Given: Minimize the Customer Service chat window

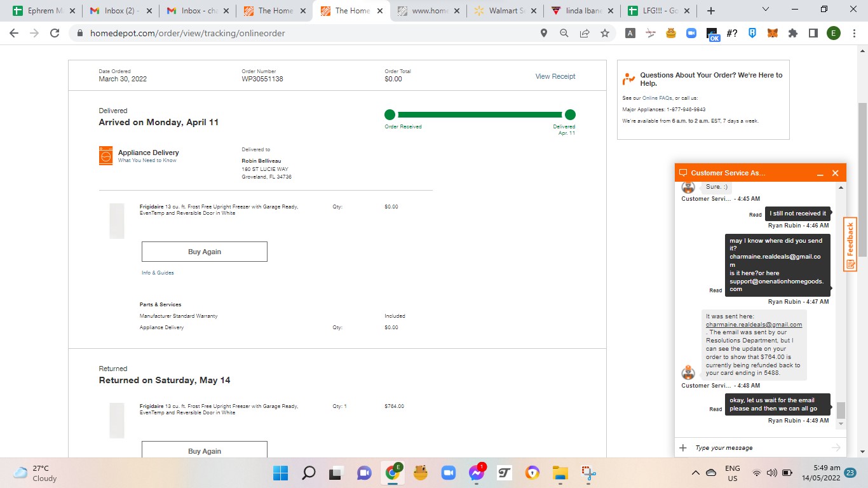Looking at the screenshot, I should pos(820,173).
